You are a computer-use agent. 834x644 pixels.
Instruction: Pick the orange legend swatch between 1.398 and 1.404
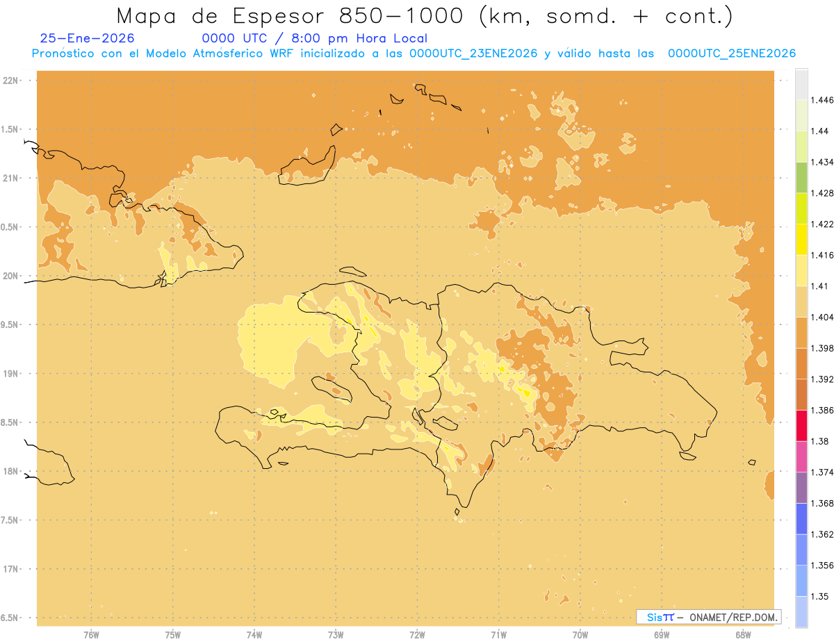coord(801,332)
